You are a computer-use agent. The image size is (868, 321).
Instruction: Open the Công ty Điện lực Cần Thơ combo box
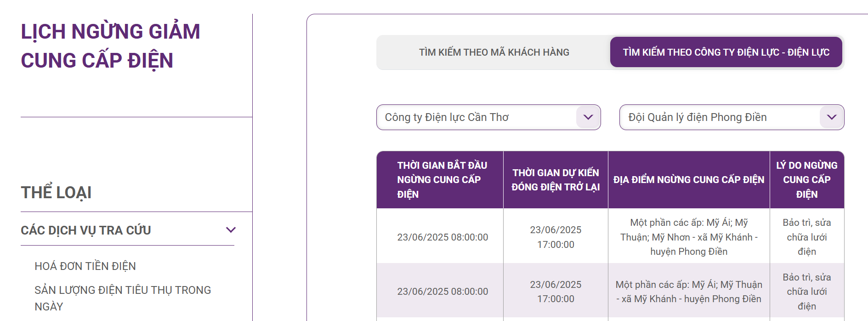coord(478,117)
